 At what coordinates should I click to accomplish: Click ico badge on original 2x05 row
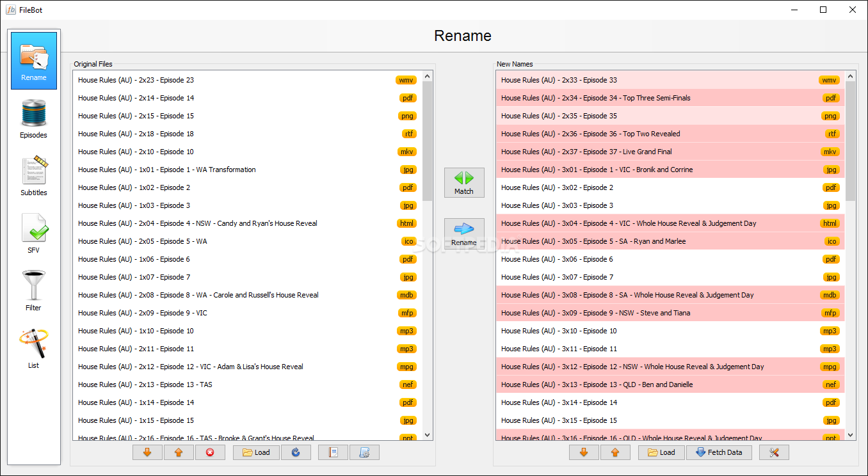point(409,241)
